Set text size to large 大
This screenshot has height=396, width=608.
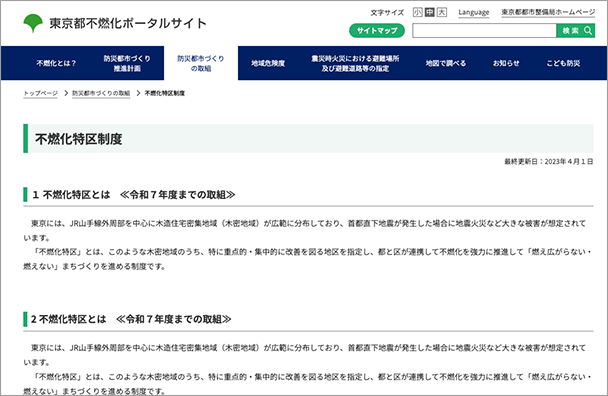pyautogui.click(x=442, y=12)
